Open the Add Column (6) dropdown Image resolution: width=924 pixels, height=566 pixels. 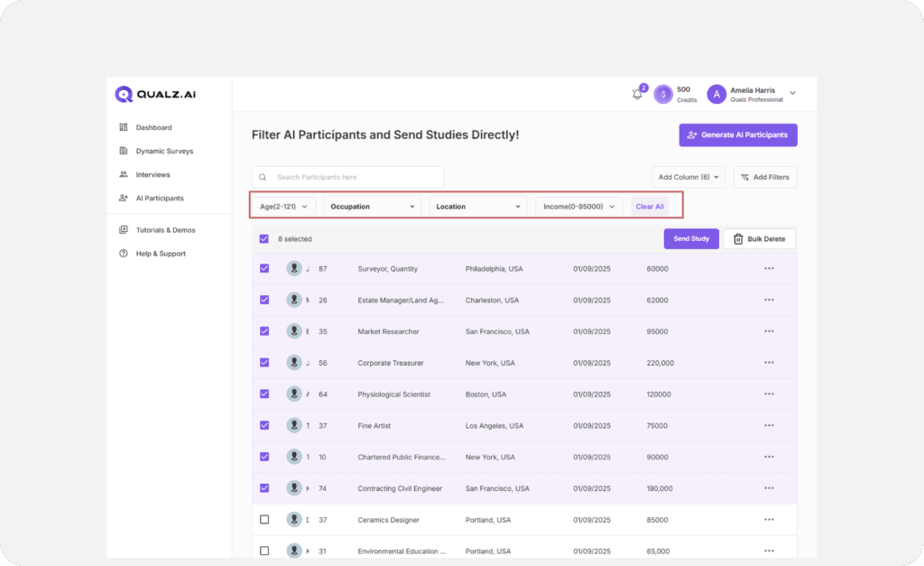689,177
